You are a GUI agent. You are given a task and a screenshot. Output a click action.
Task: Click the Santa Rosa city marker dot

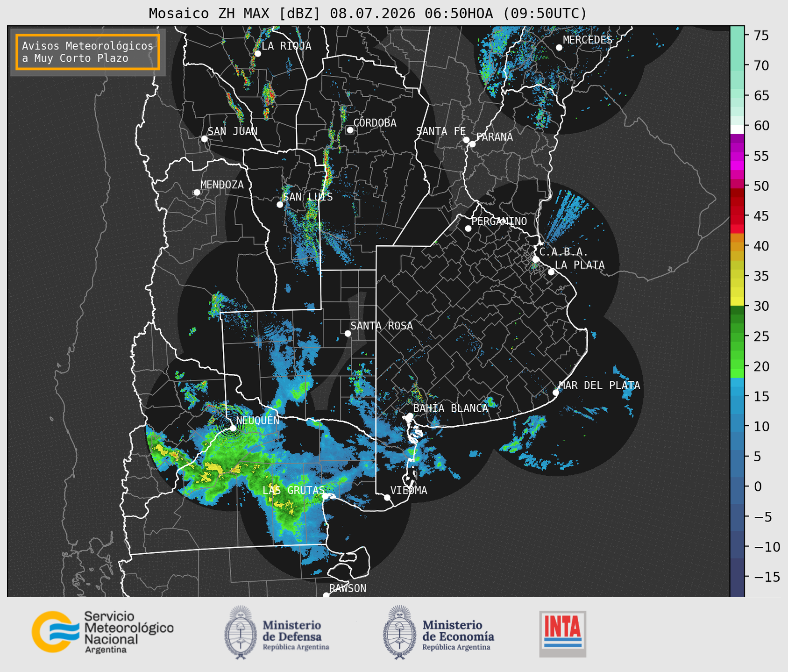348,333
